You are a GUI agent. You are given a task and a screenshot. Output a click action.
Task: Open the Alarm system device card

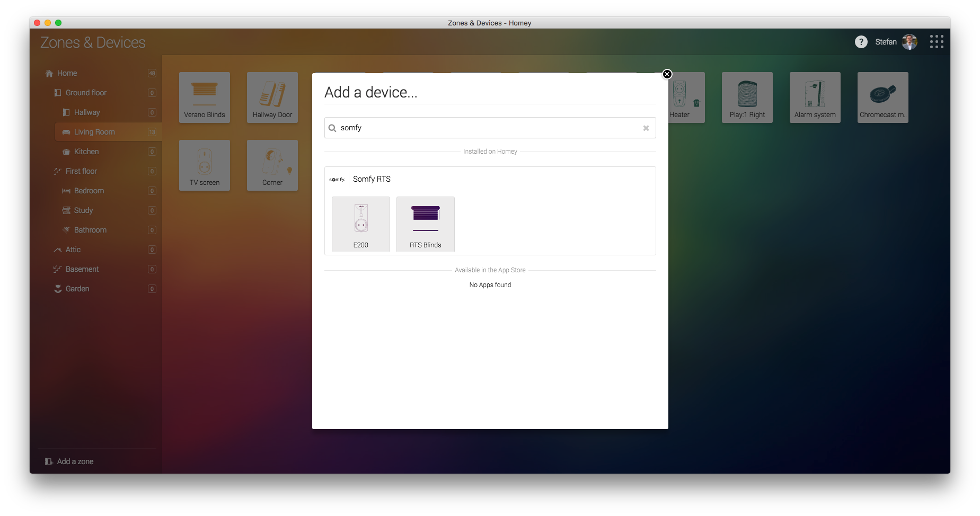[815, 97]
